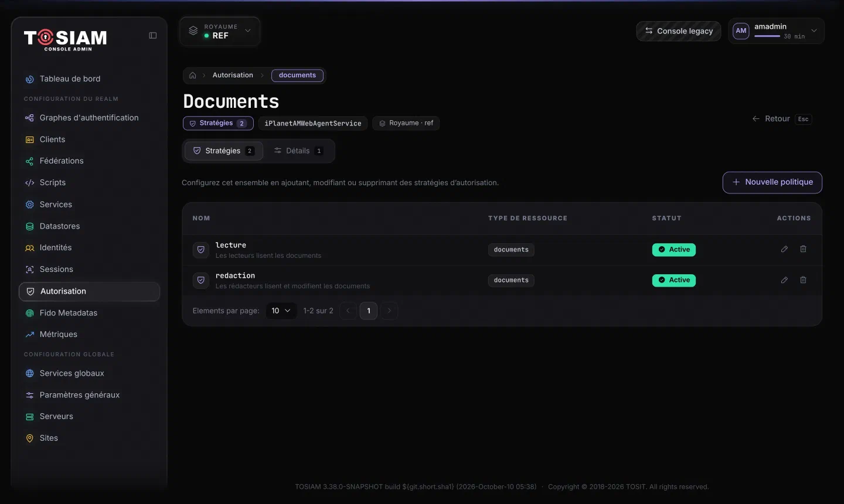The width and height of the screenshot is (844, 504).
Task: Open Services globaux in the sidebar
Action: [x=89, y=373]
